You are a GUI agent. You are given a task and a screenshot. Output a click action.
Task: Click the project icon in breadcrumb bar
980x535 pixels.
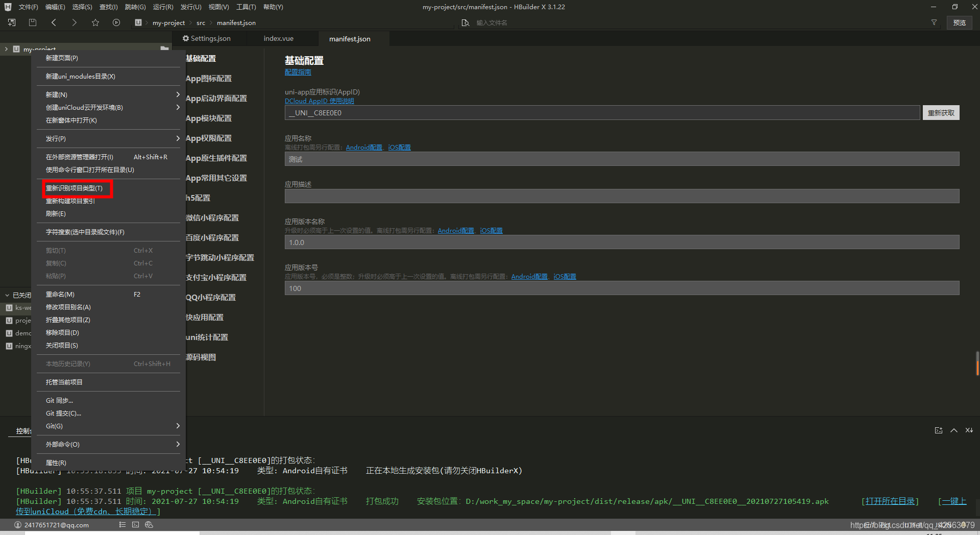pyautogui.click(x=138, y=22)
